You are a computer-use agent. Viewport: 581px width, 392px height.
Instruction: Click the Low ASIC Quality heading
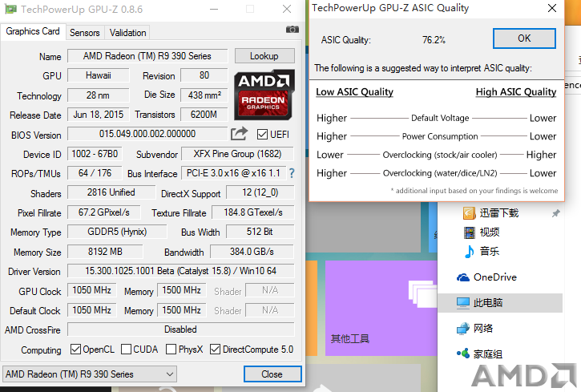point(354,92)
